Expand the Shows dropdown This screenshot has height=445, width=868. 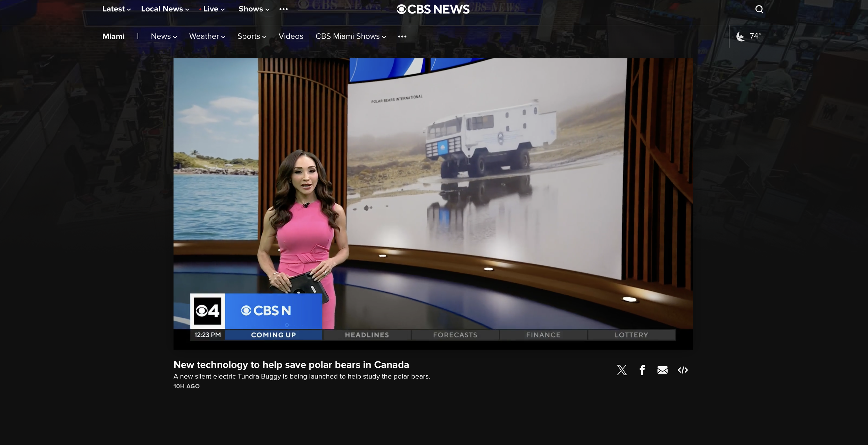pyautogui.click(x=254, y=9)
